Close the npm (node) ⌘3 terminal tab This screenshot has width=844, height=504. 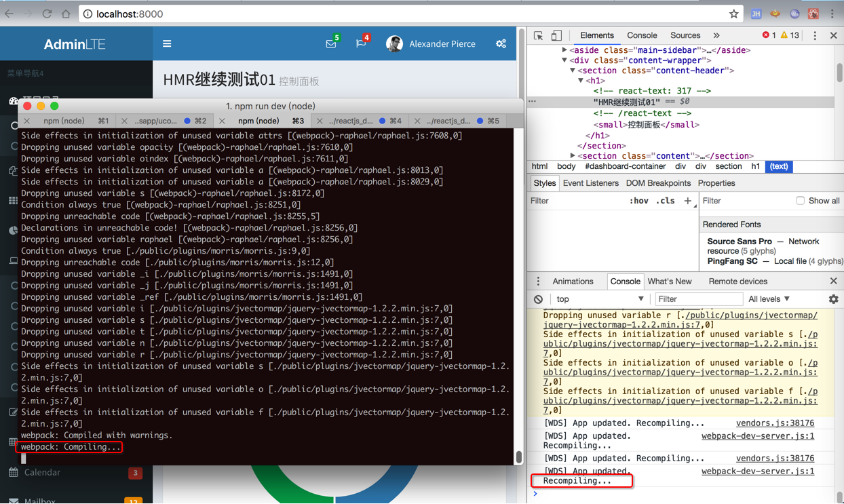pyautogui.click(x=222, y=121)
